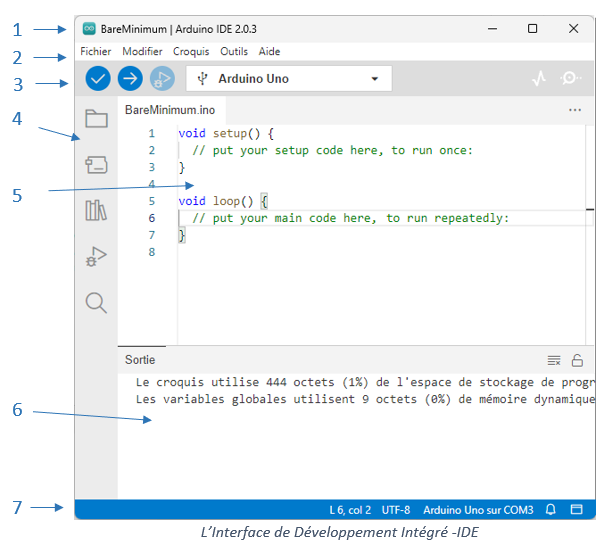Open notifications bell in status bar

[551, 510]
